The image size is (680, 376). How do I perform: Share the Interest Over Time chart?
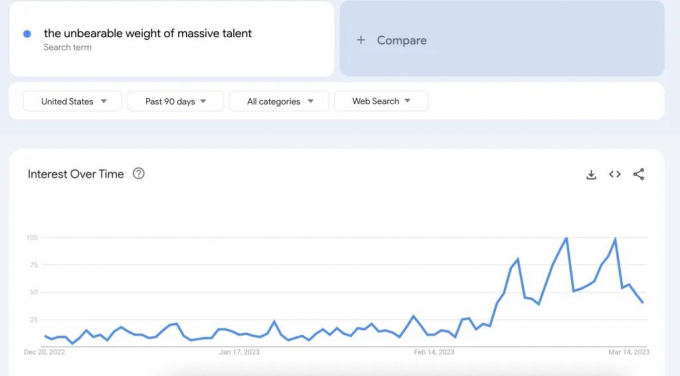[638, 174]
